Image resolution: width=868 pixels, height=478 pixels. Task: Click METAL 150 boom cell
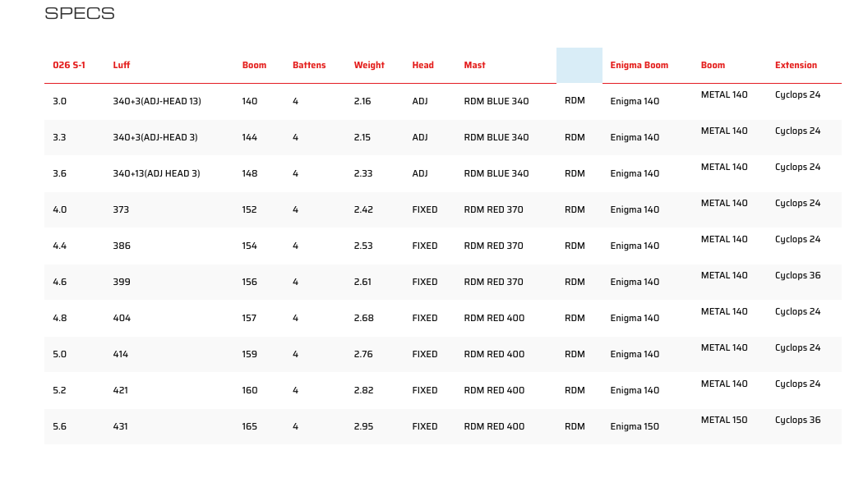724,420
